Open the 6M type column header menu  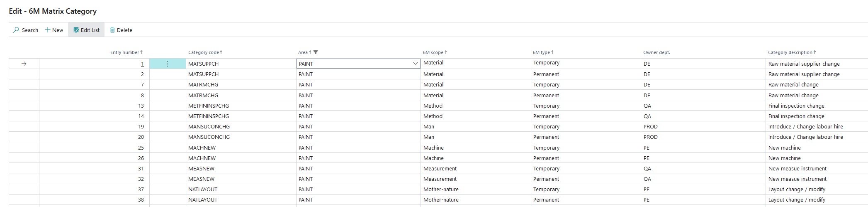pyautogui.click(x=541, y=52)
